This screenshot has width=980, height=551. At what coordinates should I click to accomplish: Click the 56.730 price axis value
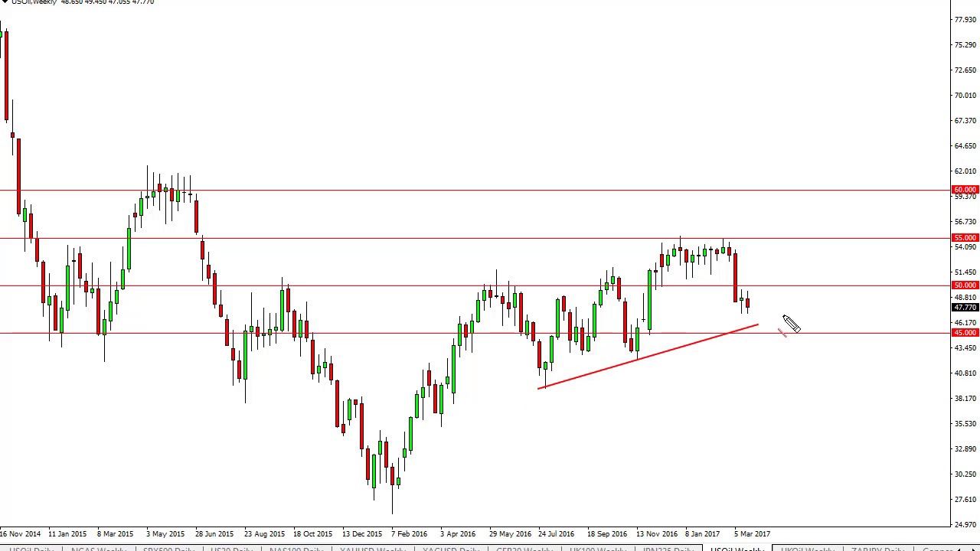click(965, 221)
